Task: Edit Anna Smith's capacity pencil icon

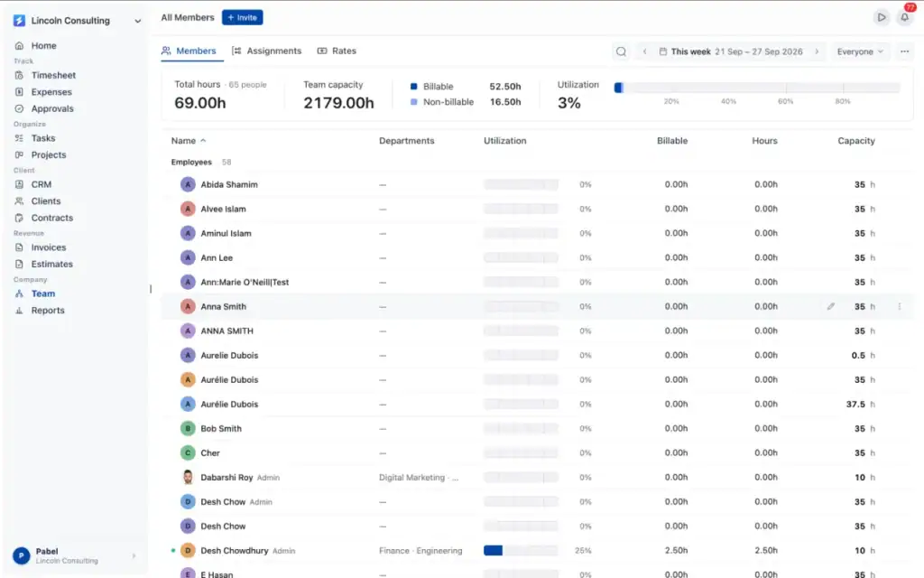Action: tap(831, 307)
